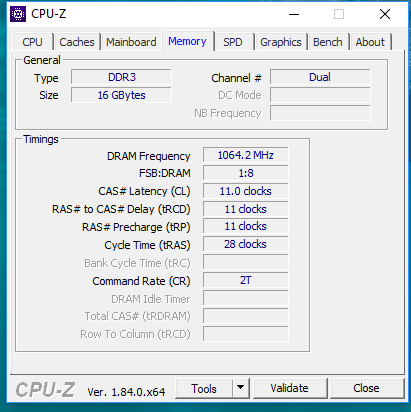Click the CPU-Z window title text
This screenshot has height=412, width=411.
(x=49, y=14)
